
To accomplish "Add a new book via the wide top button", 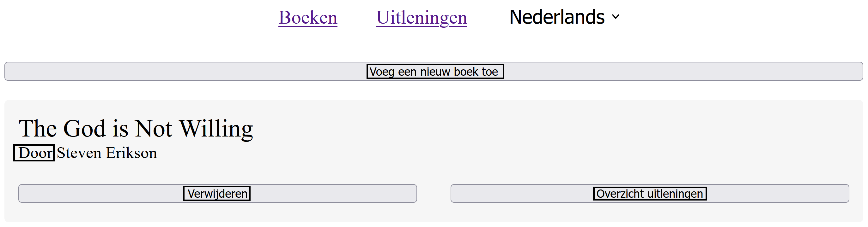I will pos(434,71).
